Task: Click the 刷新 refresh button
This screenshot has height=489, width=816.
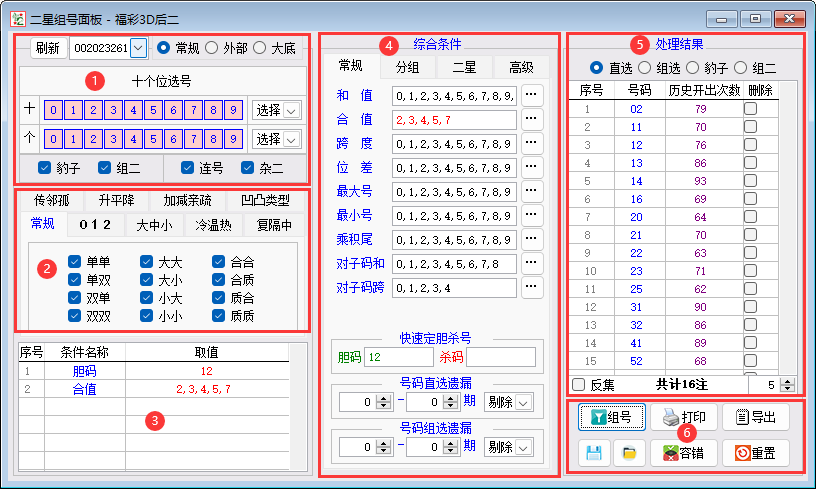Action: (x=46, y=47)
